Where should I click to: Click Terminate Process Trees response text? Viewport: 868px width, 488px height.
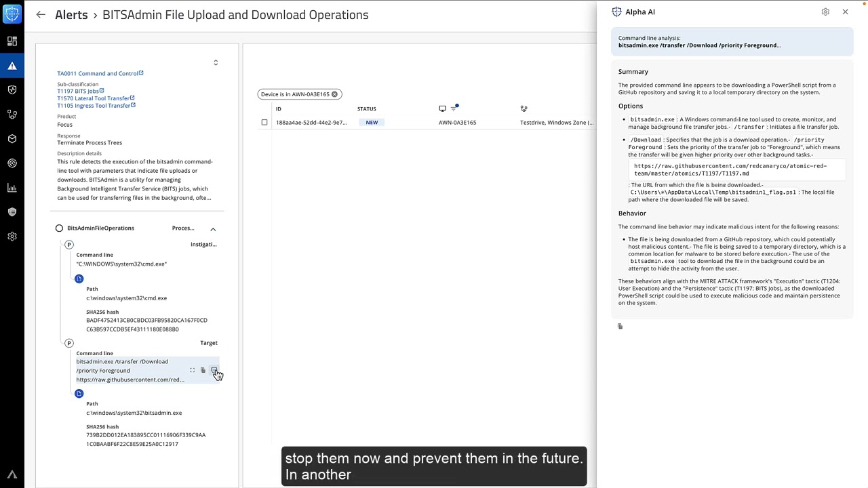tap(90, 143)
